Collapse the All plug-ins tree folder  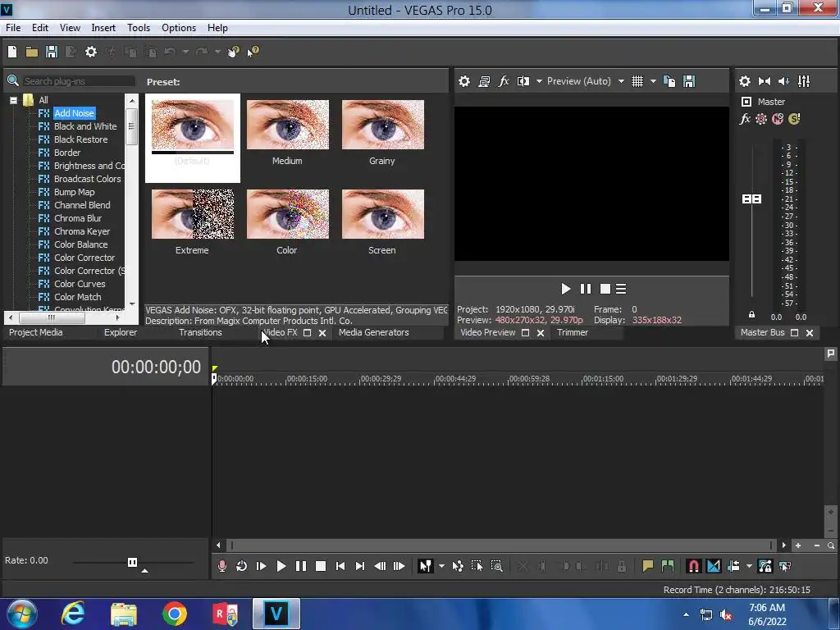click(13, 100)
